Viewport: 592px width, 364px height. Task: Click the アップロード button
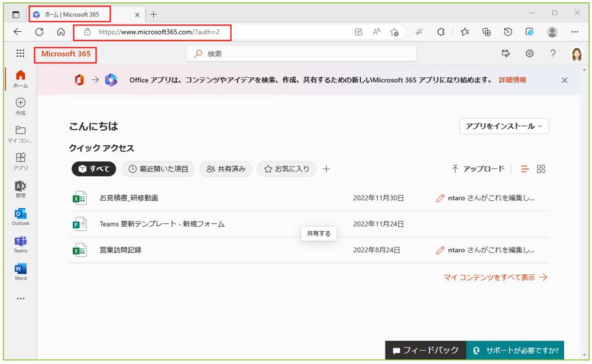tap(478, 169)
